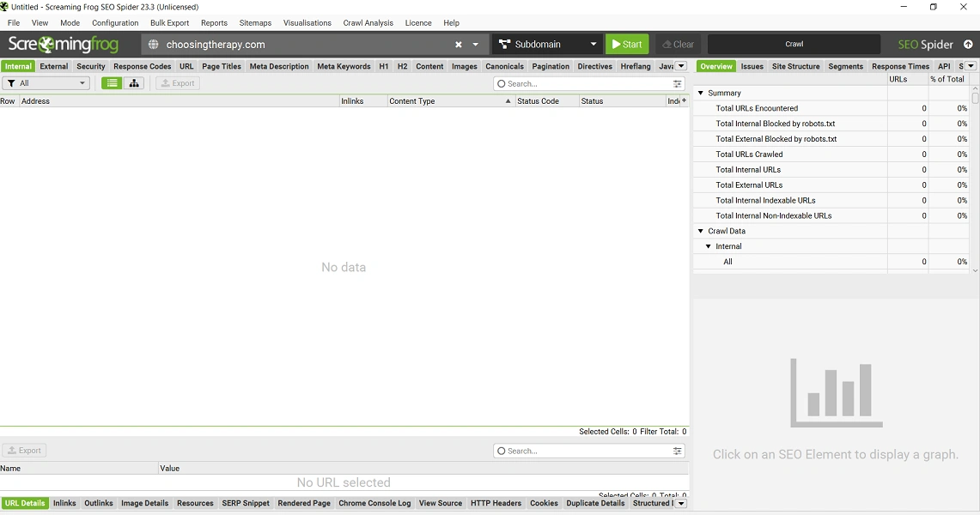Click the Clear button

point(679,45)
